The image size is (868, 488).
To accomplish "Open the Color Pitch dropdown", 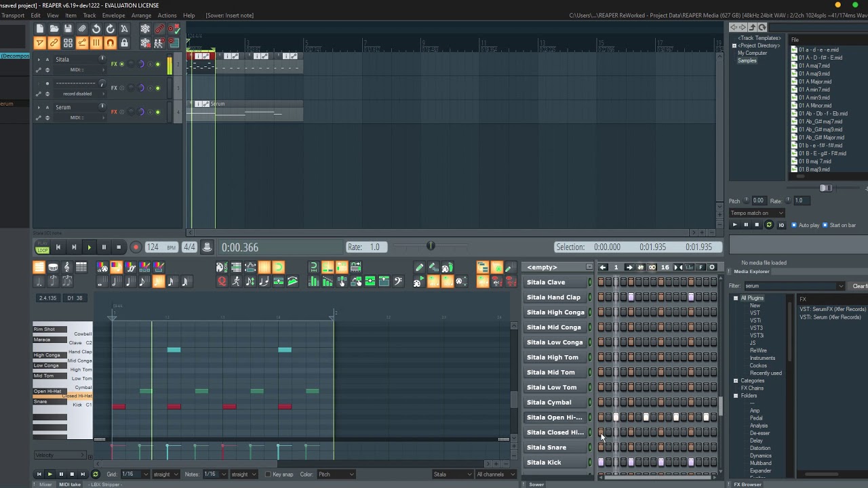I will (336, 474).
